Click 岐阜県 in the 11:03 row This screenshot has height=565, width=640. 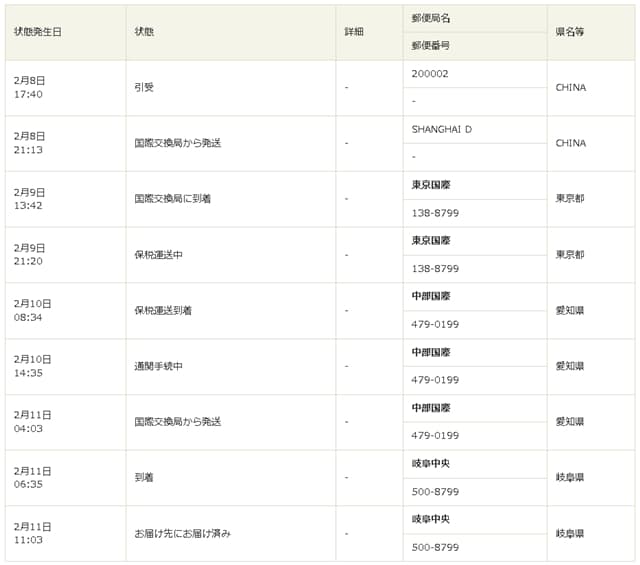tap(570, 534)
